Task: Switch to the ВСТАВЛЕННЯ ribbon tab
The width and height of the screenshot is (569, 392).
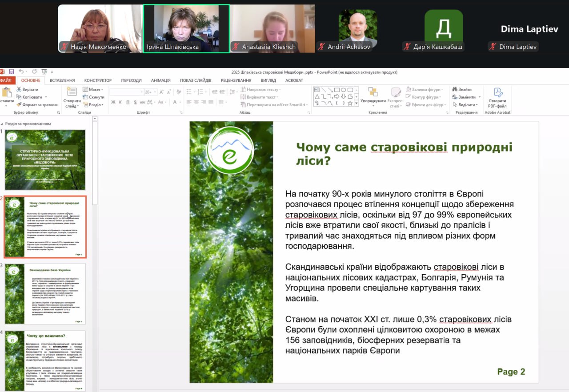Action: click(62, 80)
